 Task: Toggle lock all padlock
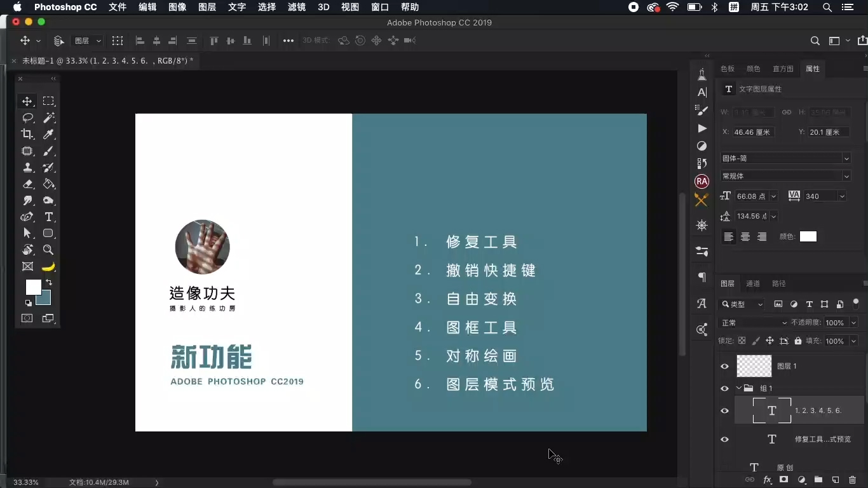point(798,341)
